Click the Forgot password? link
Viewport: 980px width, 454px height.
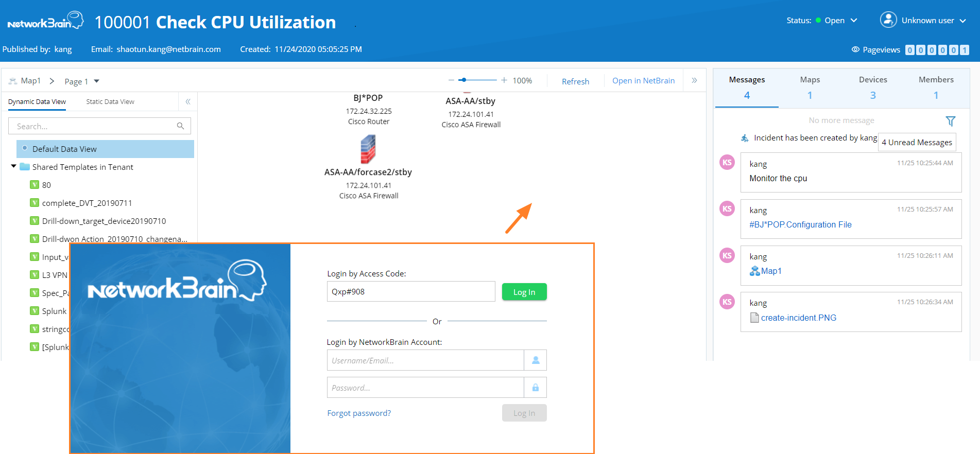[359, 413]
